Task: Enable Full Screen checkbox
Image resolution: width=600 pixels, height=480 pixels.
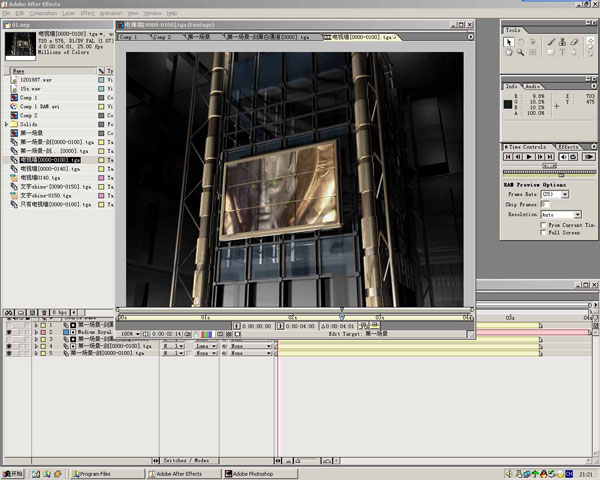Action: [x=543, y=232]
